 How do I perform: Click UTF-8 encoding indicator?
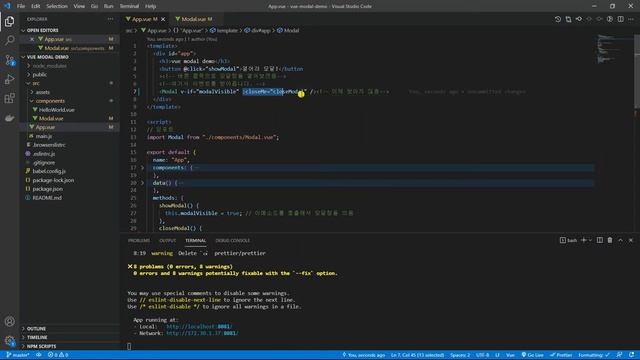(x=482, y=355)
